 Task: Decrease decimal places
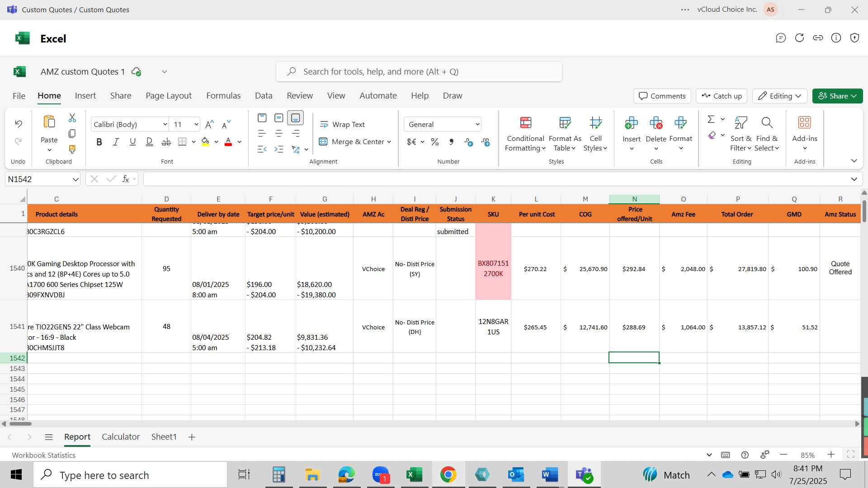486,142
